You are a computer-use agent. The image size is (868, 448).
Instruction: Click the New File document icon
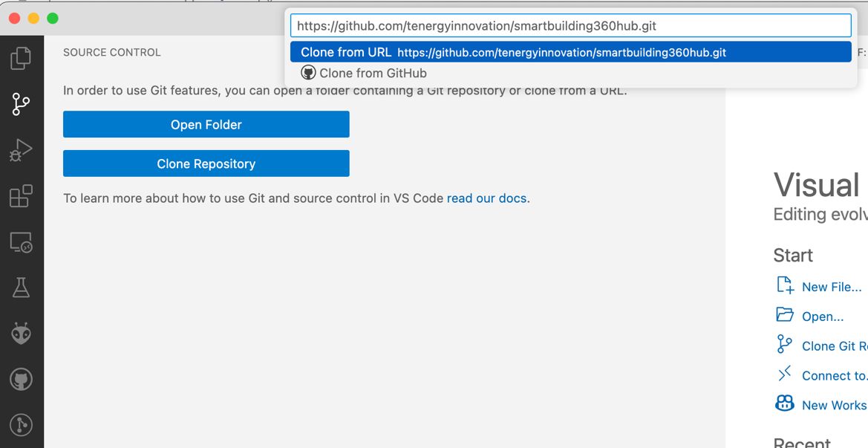785,285
